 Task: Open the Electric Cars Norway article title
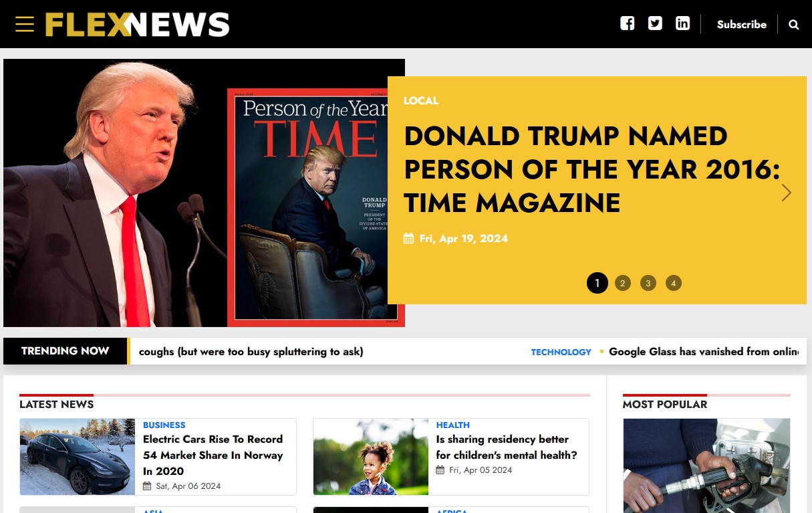(x=214, y=455)
